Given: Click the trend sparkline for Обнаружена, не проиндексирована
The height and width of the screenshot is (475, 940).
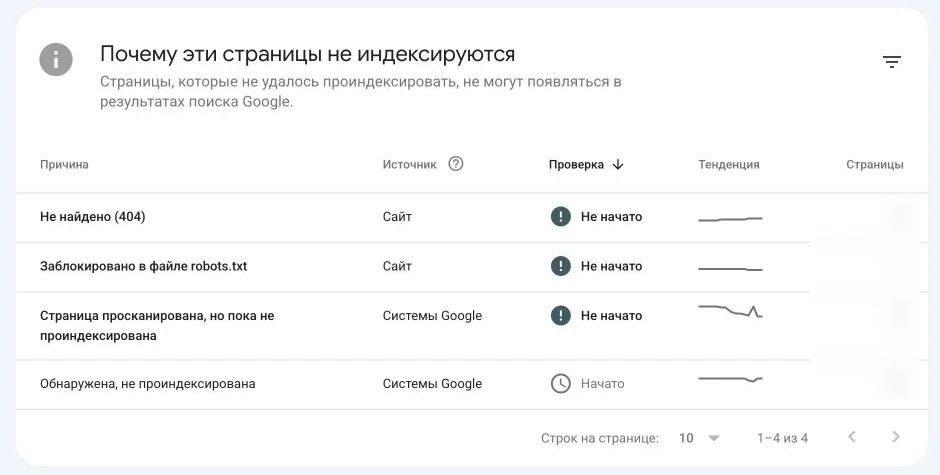Looking at the screenshot, I should coord(730,379).
